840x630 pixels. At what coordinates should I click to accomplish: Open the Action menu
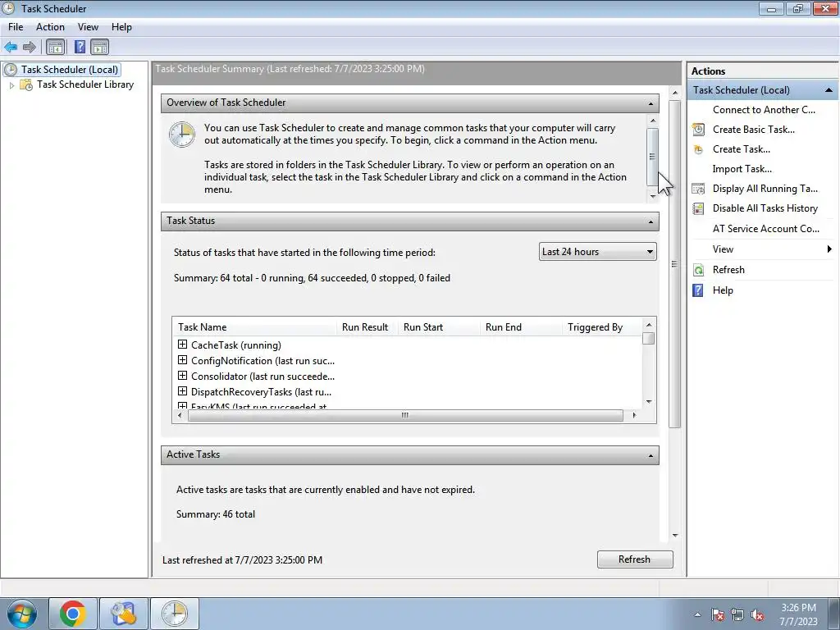coord(50,27)
